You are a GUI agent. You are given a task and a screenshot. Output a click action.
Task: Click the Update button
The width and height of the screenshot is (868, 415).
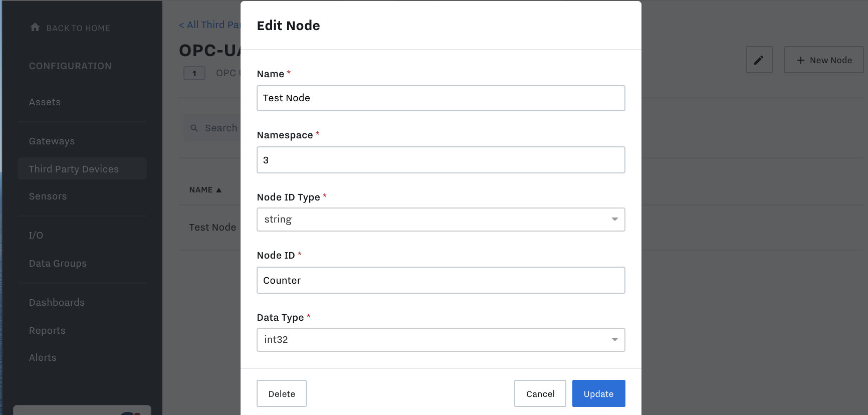pos(598,393)
